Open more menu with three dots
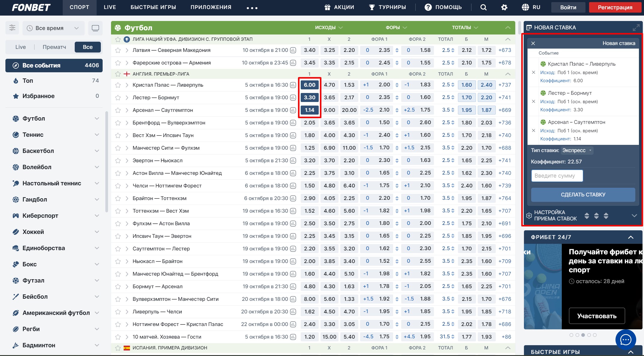The width and height of the screenshot is (644, 356). click(x=252, y=8)
